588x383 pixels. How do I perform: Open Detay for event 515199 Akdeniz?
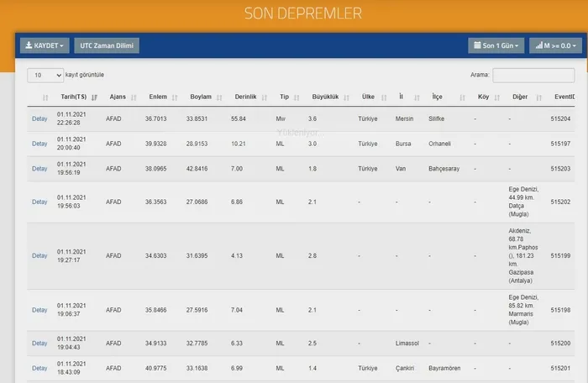(39, 255)
